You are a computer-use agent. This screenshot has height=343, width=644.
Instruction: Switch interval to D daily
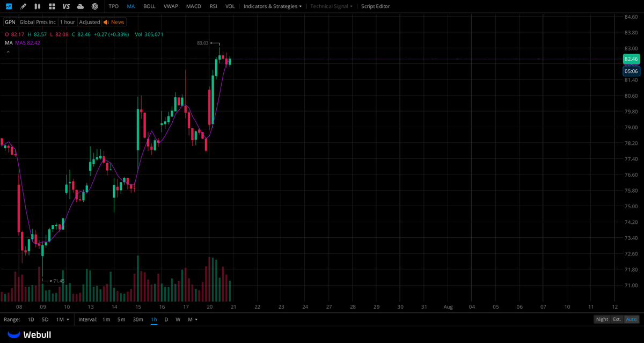(x=166, y=319)
